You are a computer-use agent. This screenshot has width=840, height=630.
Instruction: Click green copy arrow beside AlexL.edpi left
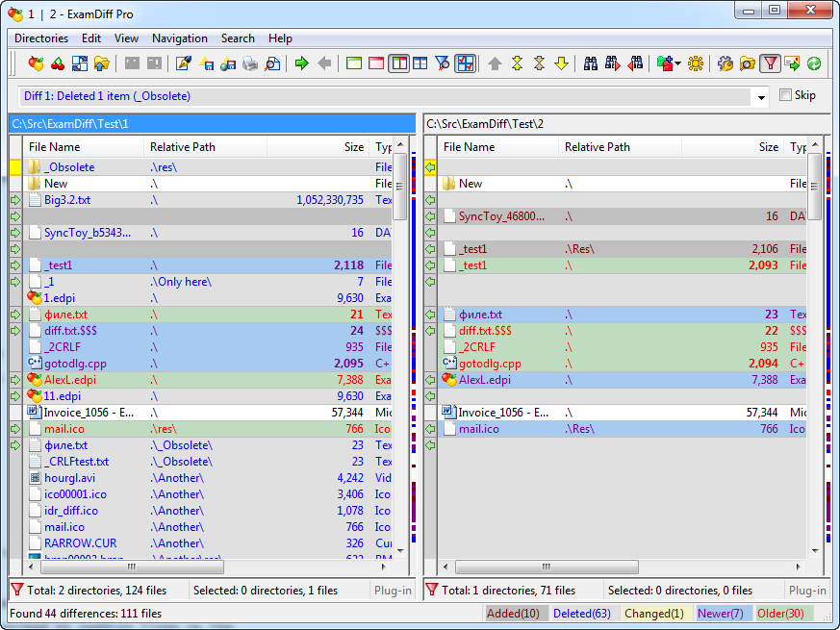[x=15, y=380]
